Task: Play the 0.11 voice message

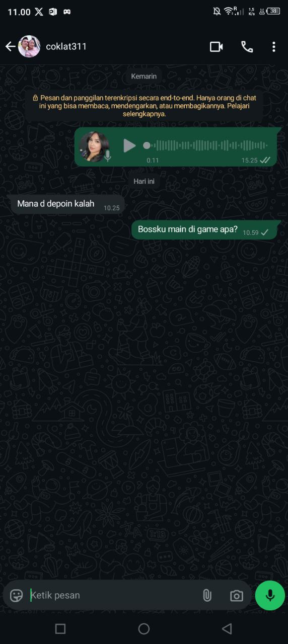Action: click(x=129, y=146)
